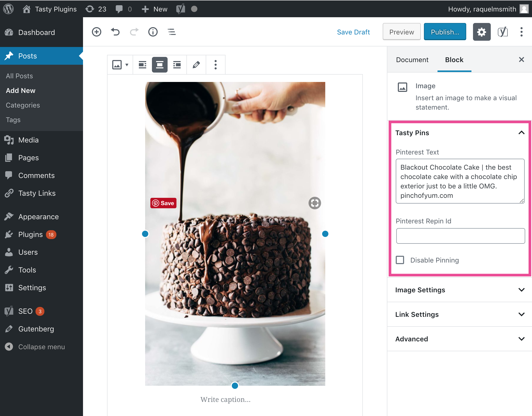Collapse the Tasty Pins panel

[459, 133]
